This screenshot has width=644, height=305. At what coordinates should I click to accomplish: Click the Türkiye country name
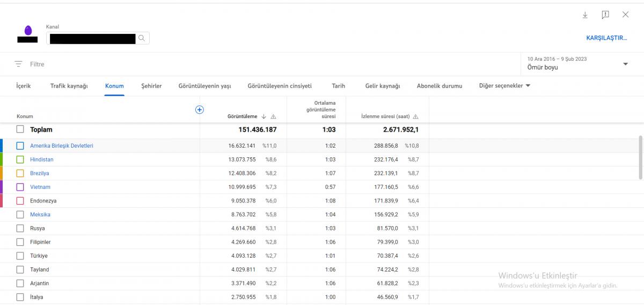click(39, 256)
